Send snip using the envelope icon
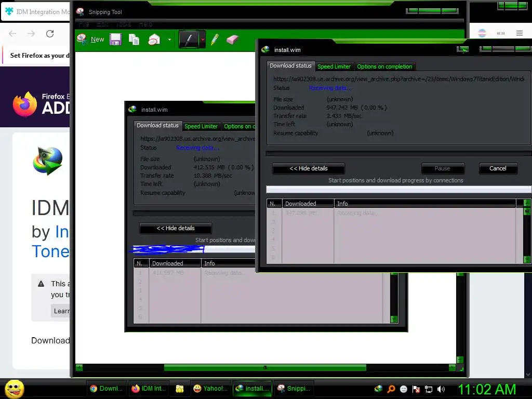 [x=154, y=39]
